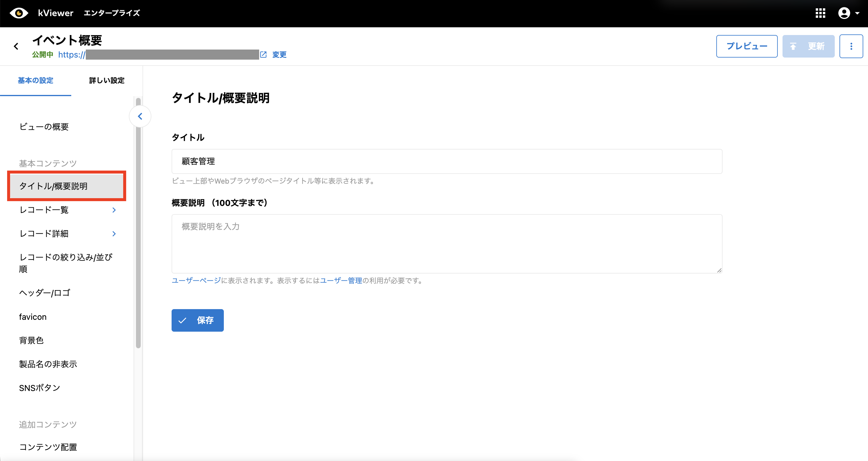
Task: Go back with the left arrow
Action: click(x=16, y=46)
